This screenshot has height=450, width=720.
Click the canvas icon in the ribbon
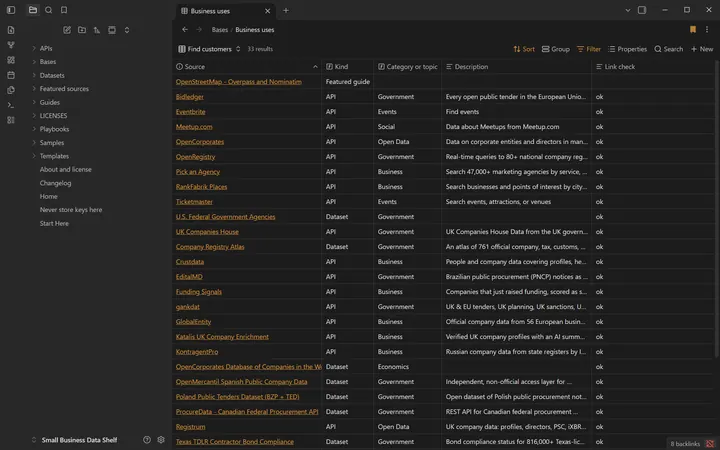11,60
